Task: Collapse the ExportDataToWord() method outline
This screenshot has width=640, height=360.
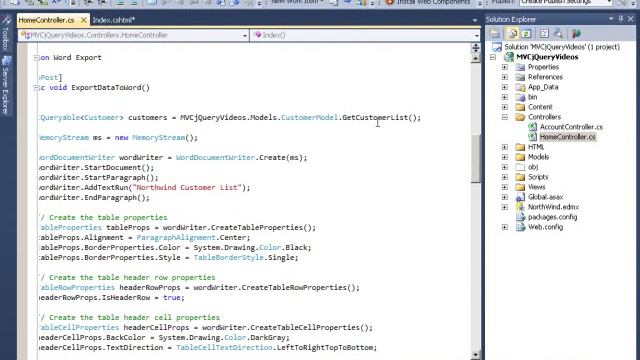Action: click(36, 88)
